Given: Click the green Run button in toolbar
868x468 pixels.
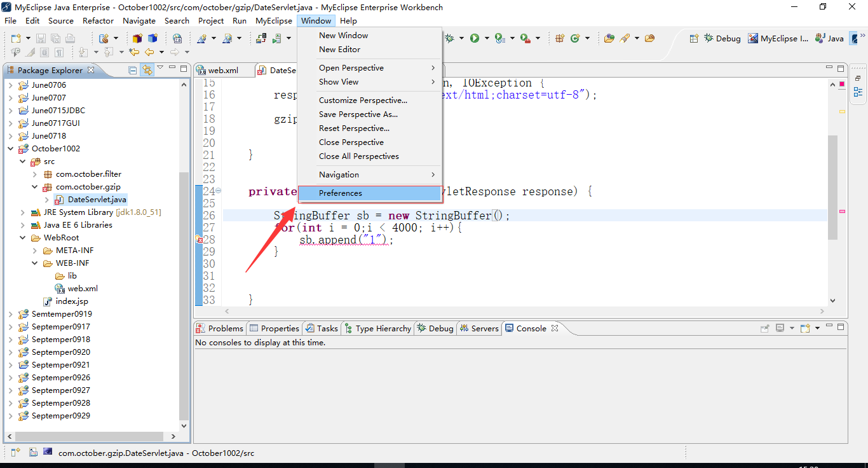Looking at the screenshot, I should tap(475, 38).
